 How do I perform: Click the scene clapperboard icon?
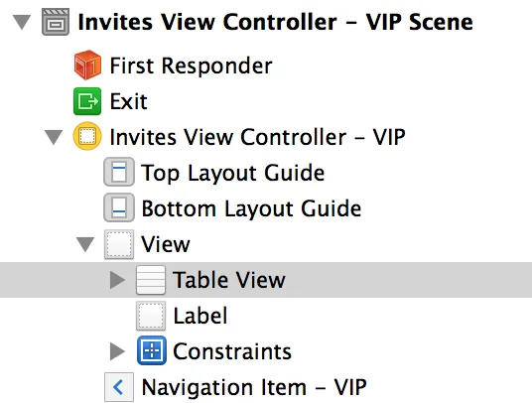[x=56, y=22]
